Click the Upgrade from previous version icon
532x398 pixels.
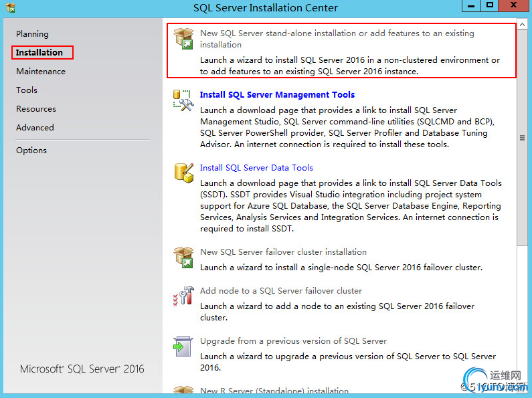point(183,346)
